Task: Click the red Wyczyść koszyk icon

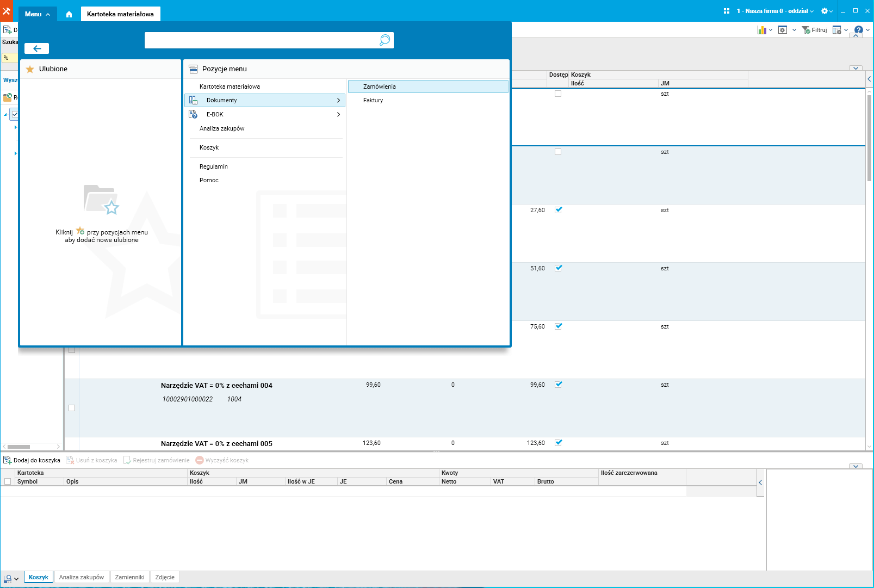Action: (200, 460)
